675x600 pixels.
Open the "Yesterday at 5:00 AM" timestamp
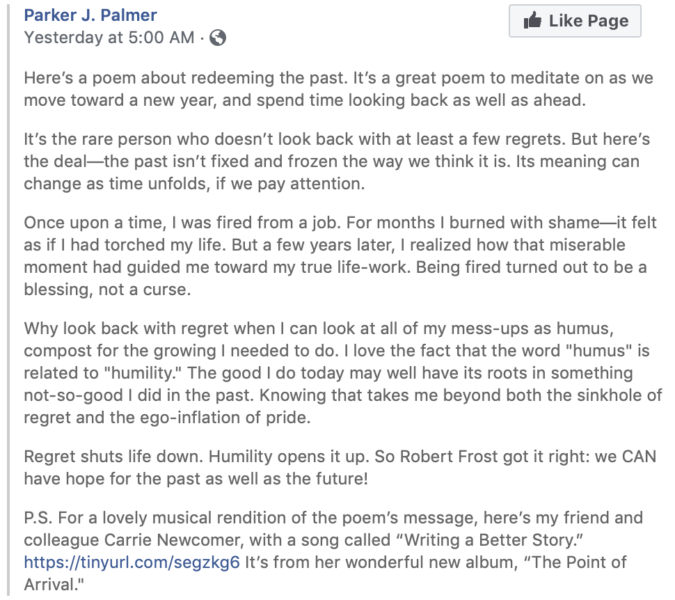coord(109,37)
